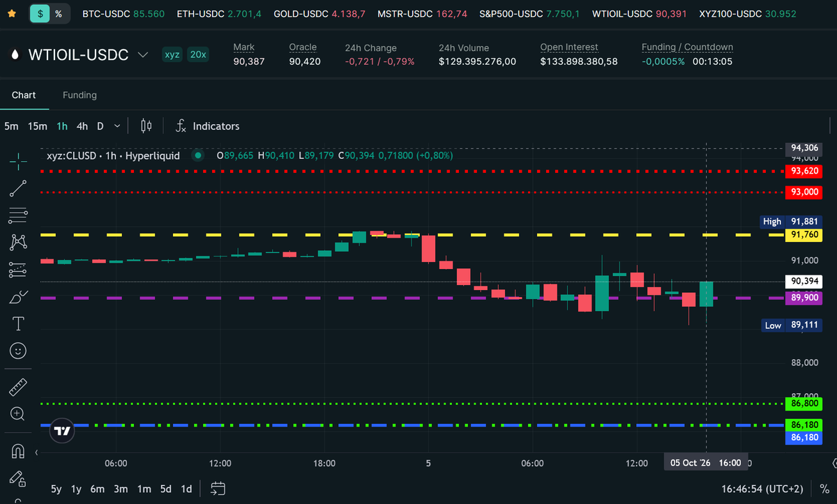Set the date range to 3m
The width and height of the screenshot is (837, 504).
pyautogui.click(x=121, y=489)
